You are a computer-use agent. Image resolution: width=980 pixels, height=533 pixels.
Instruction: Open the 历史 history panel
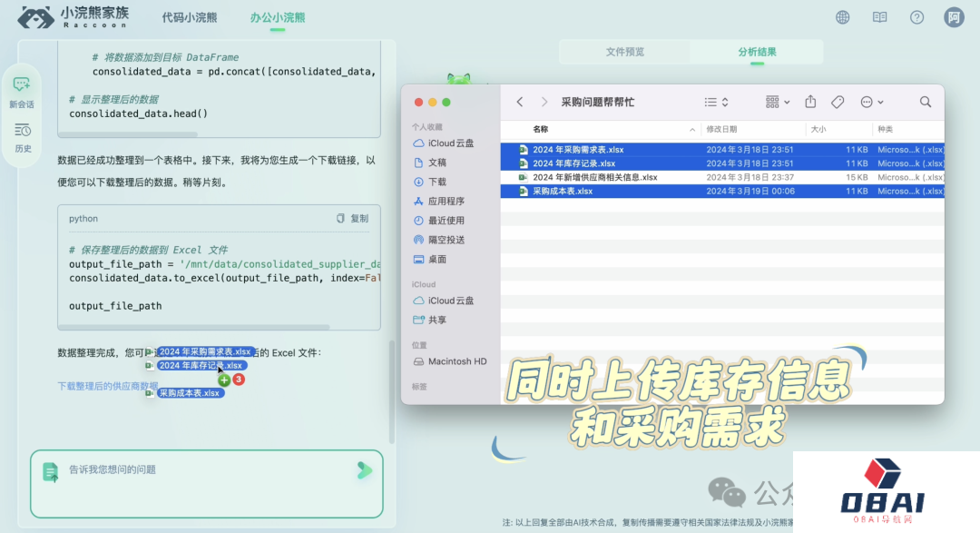point(22,136)
